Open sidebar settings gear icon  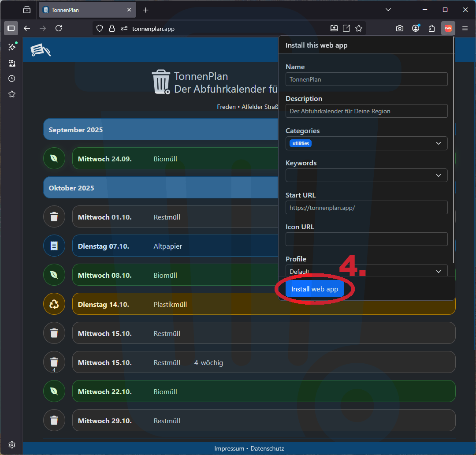(x=12, y=445)
